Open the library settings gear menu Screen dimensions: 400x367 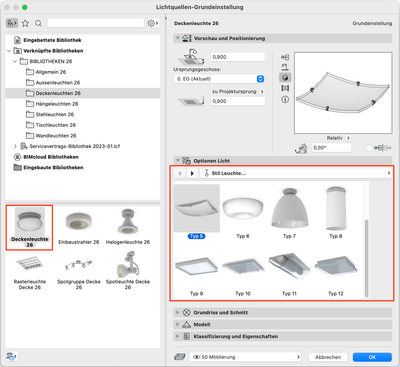point(153,23)
